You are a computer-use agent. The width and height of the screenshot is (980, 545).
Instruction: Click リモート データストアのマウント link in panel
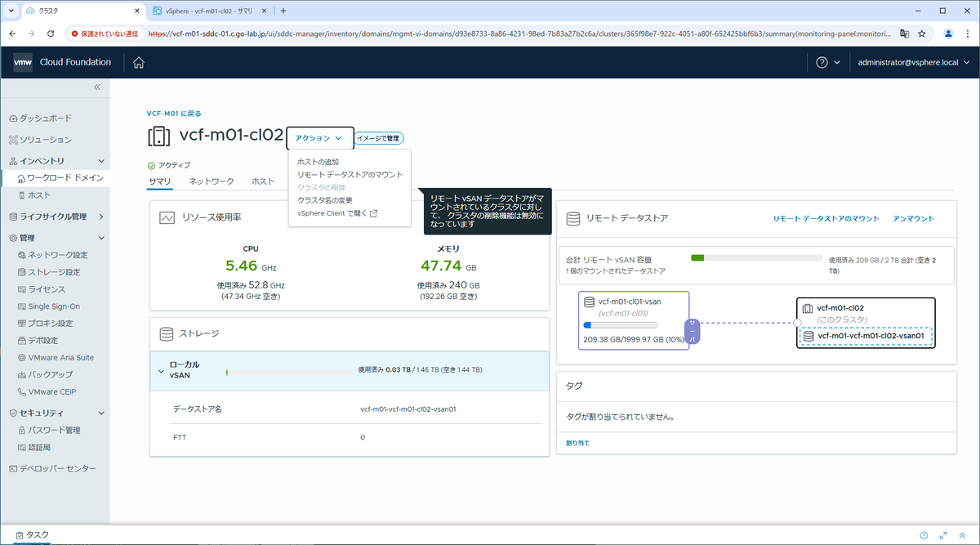point(826,219)
